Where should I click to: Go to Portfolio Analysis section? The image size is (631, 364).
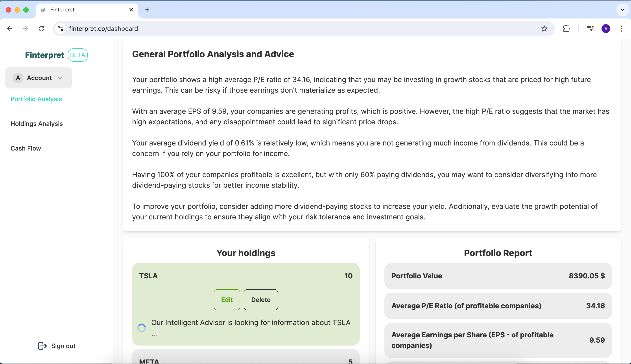click(x=36, y=99)
